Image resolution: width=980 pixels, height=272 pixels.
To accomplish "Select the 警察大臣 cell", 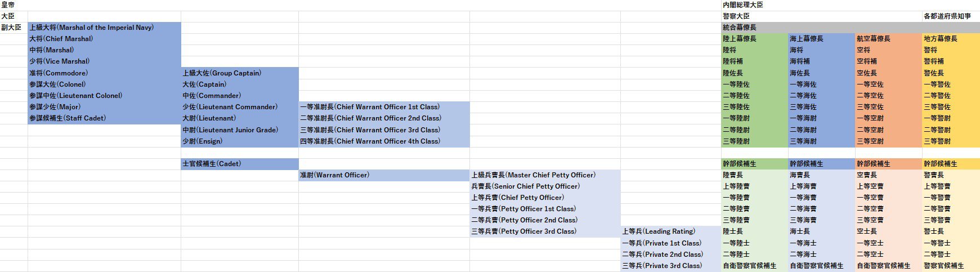I will tap(736, 16).
